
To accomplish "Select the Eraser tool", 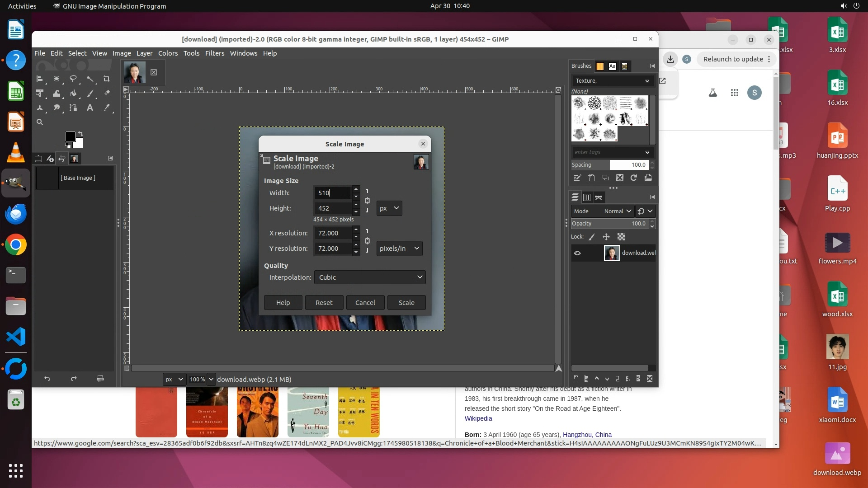I will click(107, 94).
